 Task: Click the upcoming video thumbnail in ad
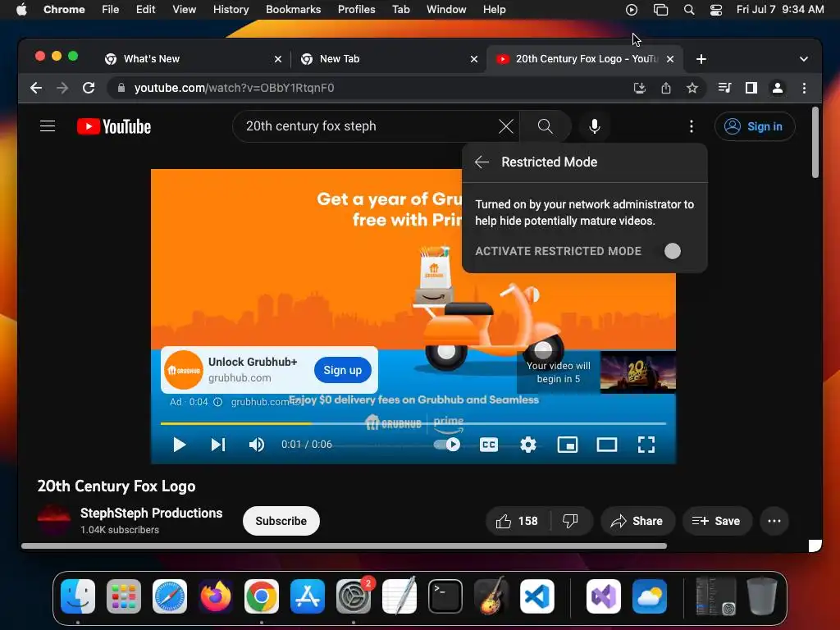(637, 372)
